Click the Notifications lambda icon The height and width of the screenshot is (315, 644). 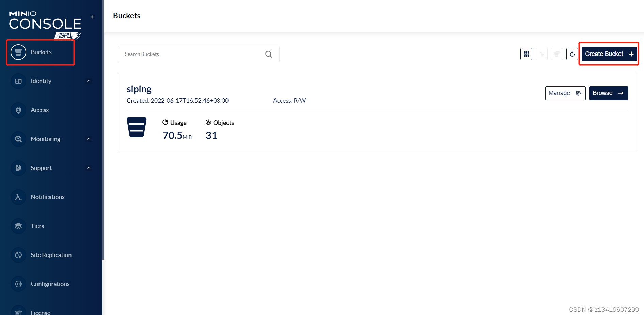pos(18,197)
